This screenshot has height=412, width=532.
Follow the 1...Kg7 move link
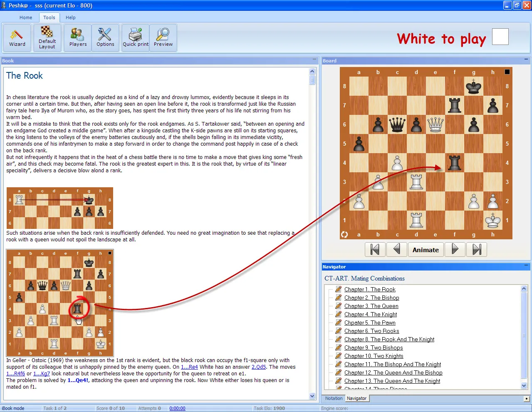click(x=42, y=374)
